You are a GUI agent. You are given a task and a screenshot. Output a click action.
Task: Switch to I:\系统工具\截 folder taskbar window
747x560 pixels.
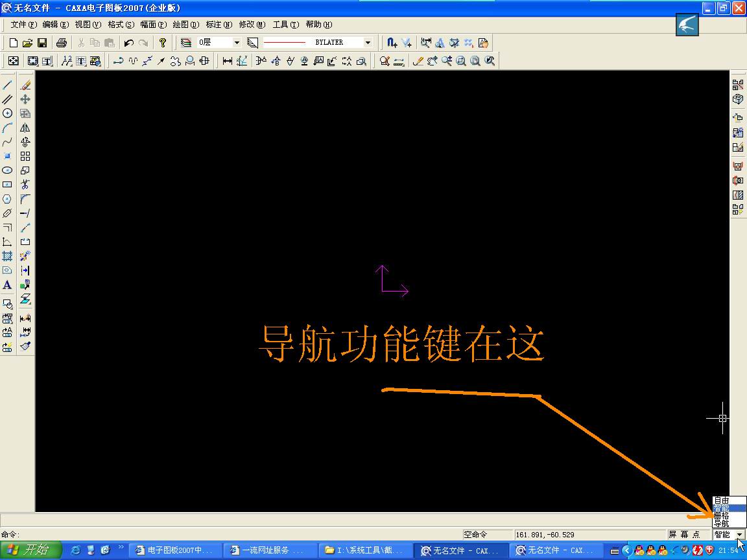366,550
